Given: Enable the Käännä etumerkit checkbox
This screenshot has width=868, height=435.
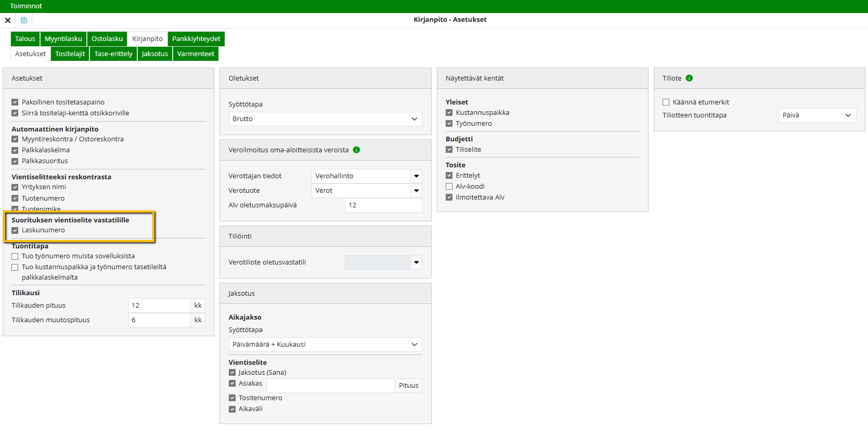Looking at the screenshot, I should click(666, 102).
